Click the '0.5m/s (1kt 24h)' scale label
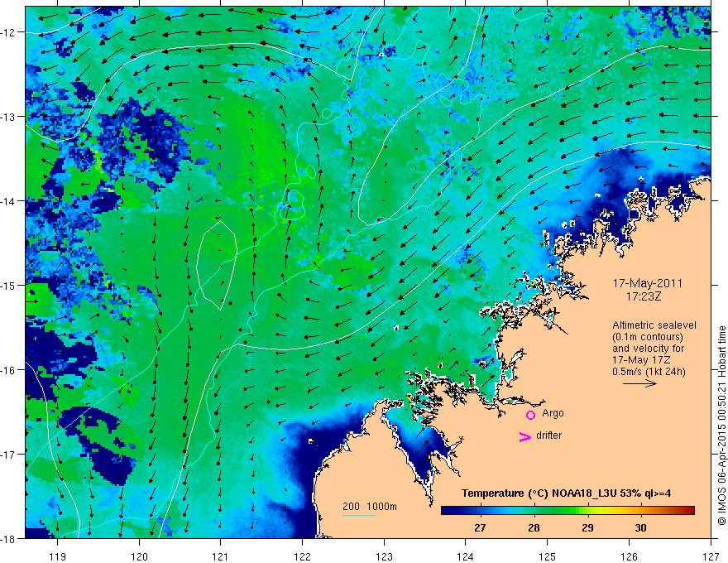Image resolution: width=728 pixels, height=563 pixels. 649,371
